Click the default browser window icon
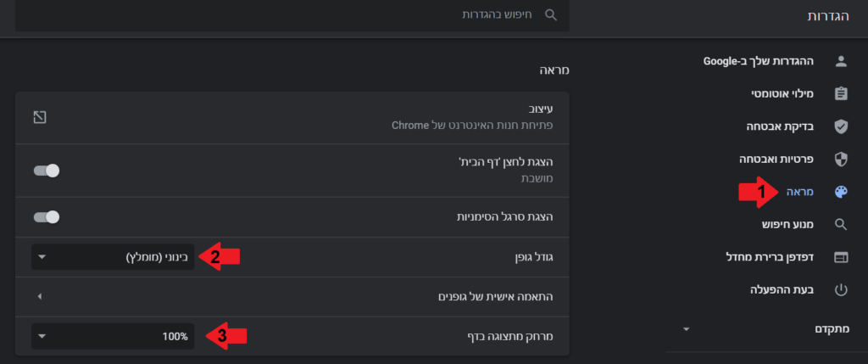The height and width of the screenshot is (364, 868). click(841, 257)
